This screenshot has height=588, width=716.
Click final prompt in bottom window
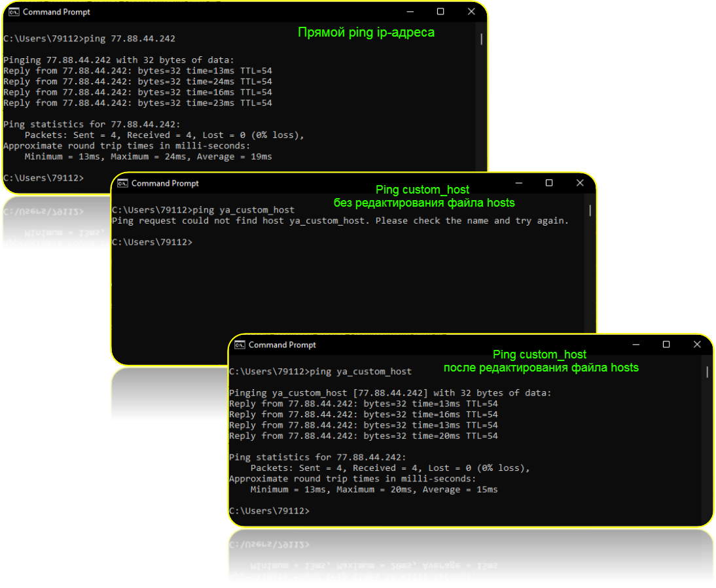point(270,511)
